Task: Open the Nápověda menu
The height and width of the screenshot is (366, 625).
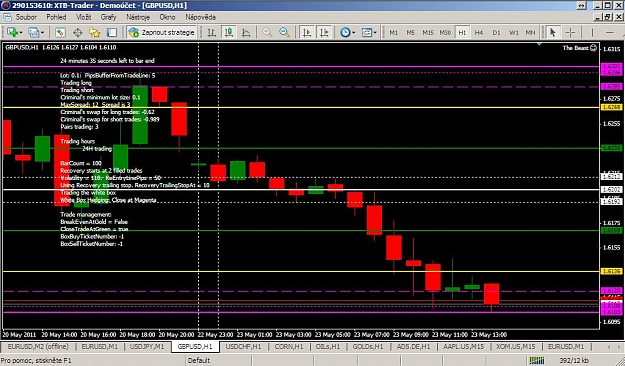Action: pos(200,17)
